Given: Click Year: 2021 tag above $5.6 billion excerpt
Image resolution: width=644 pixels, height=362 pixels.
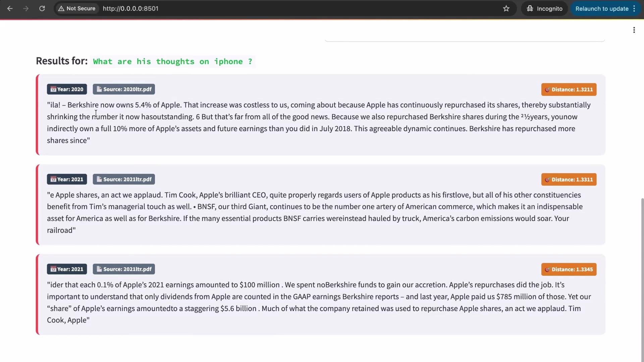Looking at the screenshot, I should pos(67,269).
